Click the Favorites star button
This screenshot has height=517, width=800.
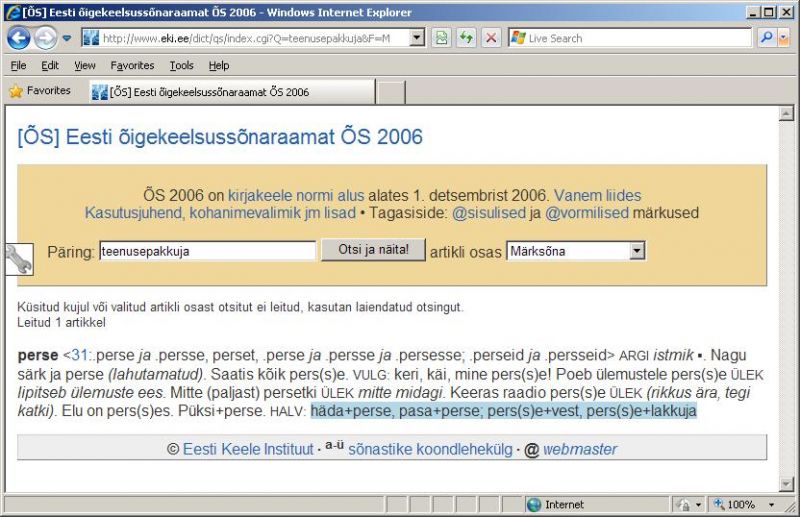tap(40, 91)
